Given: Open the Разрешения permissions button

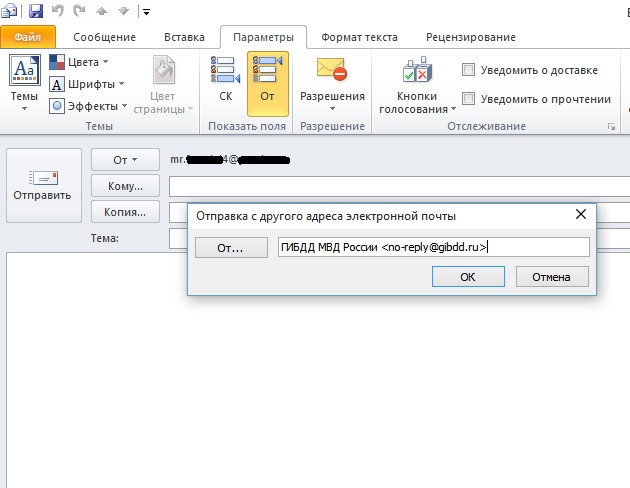Looking at the screenshot, I should click(332, 80).
